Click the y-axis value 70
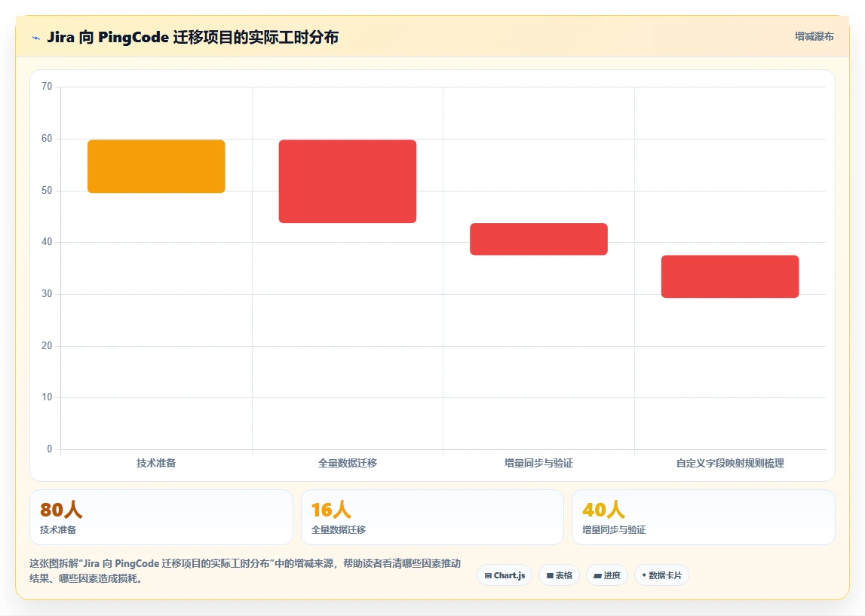This screenshot has width=865, height=616. [47, 87]
